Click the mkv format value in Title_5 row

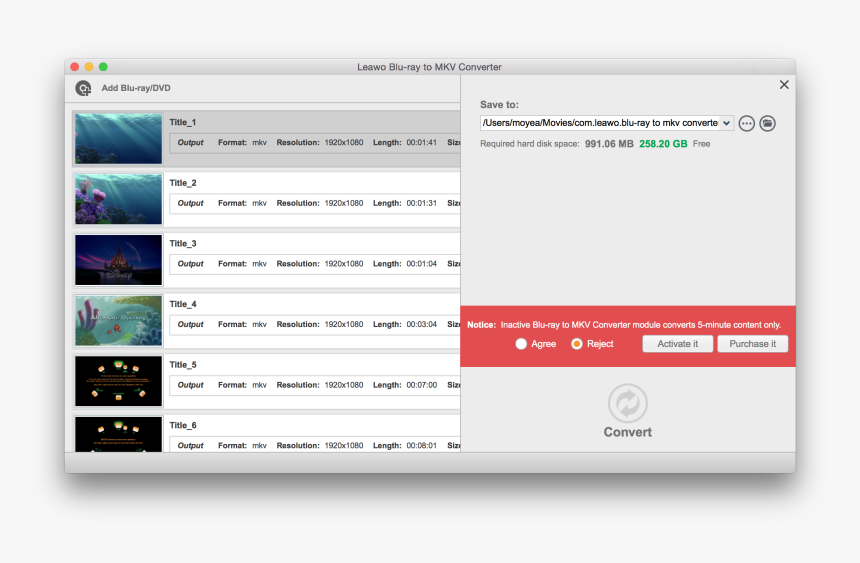[x=259, y=385]
